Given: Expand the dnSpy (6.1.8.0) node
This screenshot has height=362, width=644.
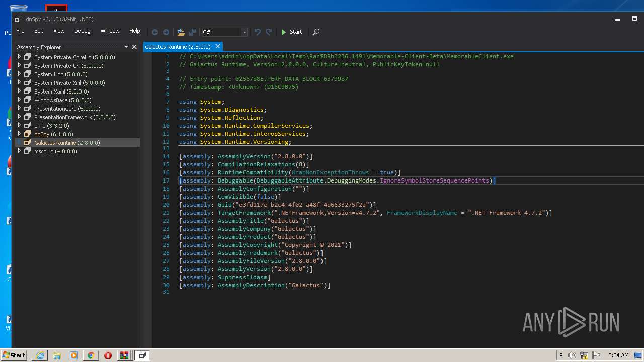Looking at the screenshot, I should [x=19, y=134].
